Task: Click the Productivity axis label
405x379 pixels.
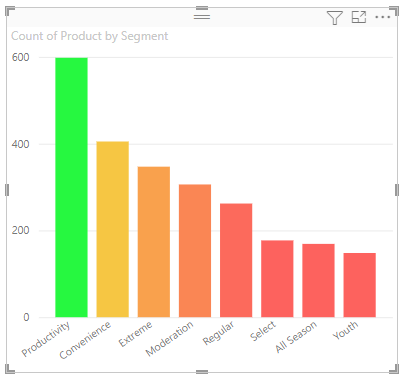Action: pyautogui.click(x=46, y=339)
